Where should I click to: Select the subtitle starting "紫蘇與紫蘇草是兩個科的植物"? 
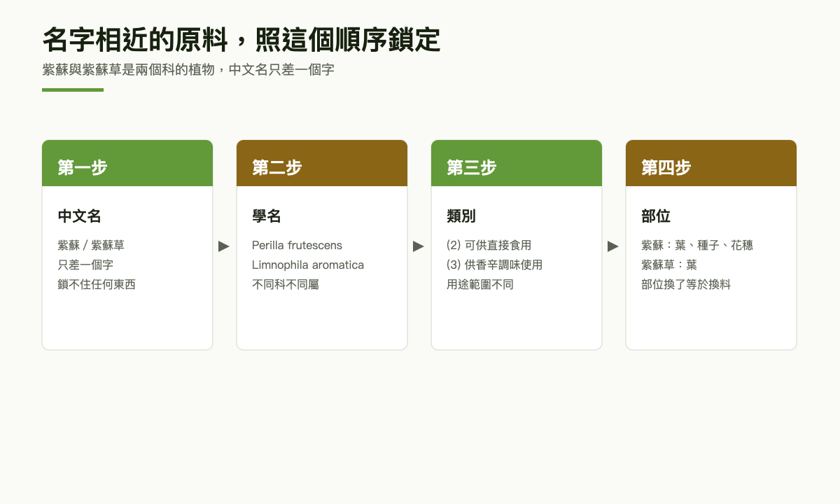[188, 70]
